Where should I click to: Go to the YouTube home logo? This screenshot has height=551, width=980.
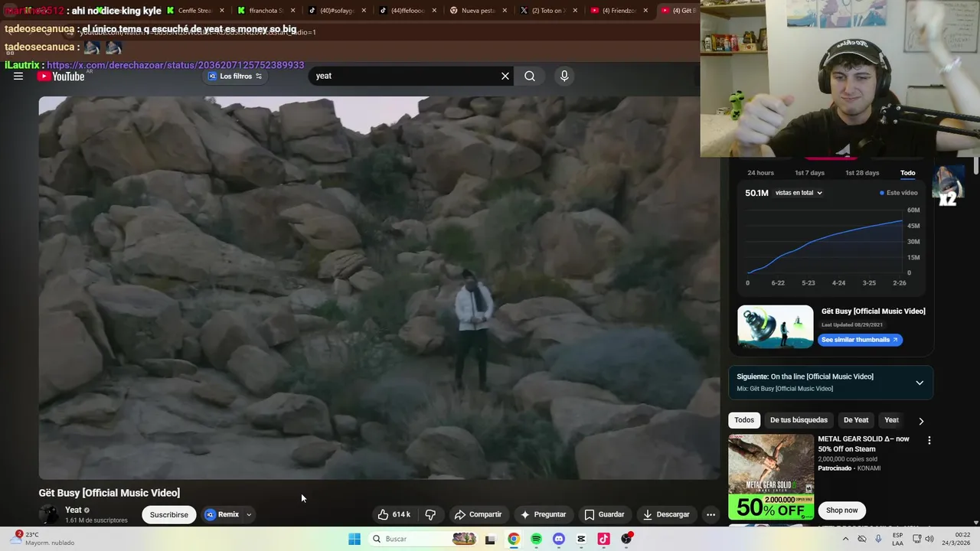click(60, 76)
